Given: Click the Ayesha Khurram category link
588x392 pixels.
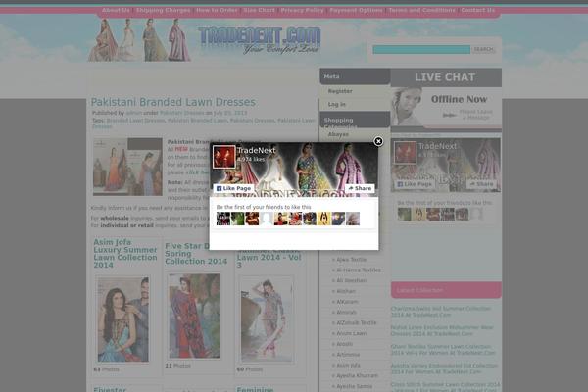Looking at the screenshot, I should [357, 375].
